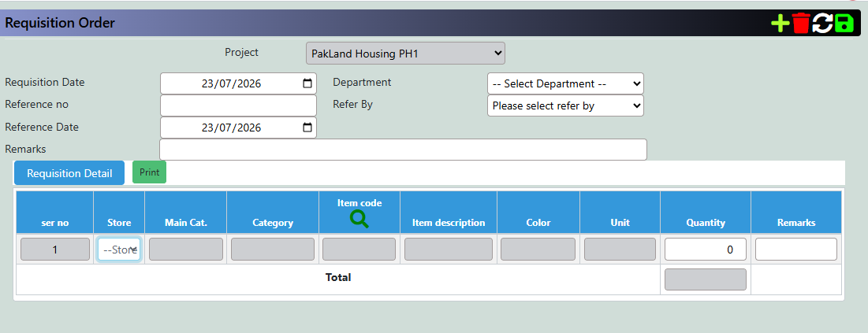Screen dimensions: 868x333
Task: Click the white refresh arrows icon
Action: (x=822, y=24)
